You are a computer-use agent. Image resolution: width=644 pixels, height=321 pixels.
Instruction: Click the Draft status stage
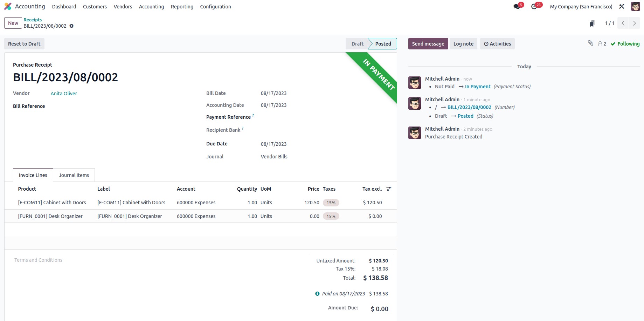pos(358,44)
